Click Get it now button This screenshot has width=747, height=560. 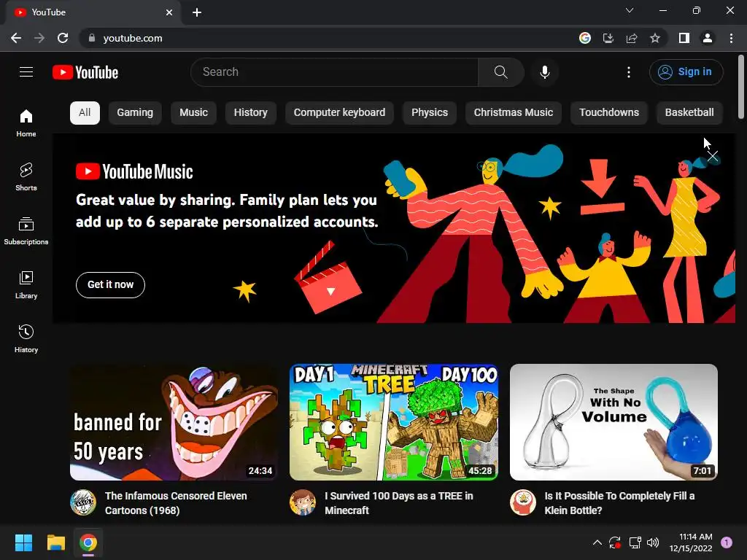point(111,285)
